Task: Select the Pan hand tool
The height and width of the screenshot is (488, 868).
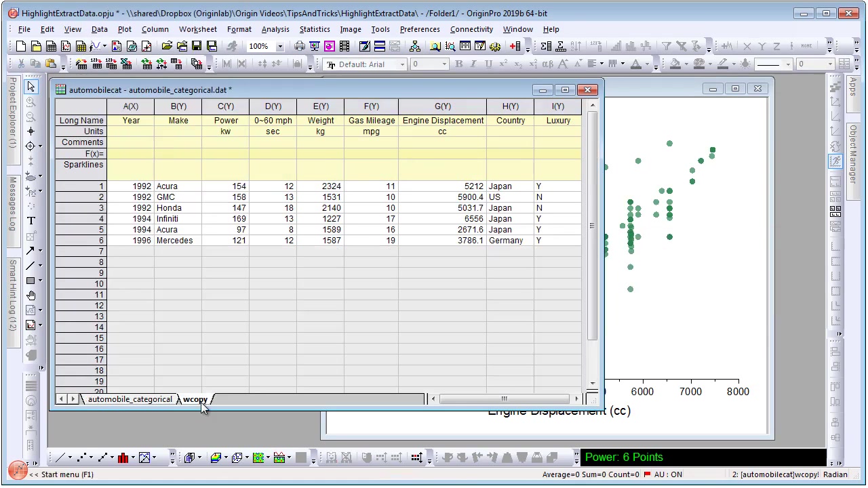Action: pos(31,295)
